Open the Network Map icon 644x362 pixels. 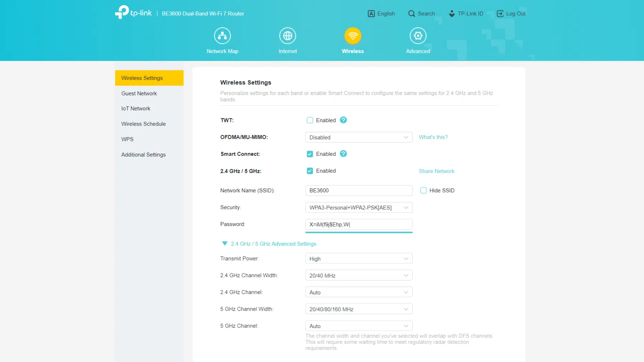tap(222, 36)
